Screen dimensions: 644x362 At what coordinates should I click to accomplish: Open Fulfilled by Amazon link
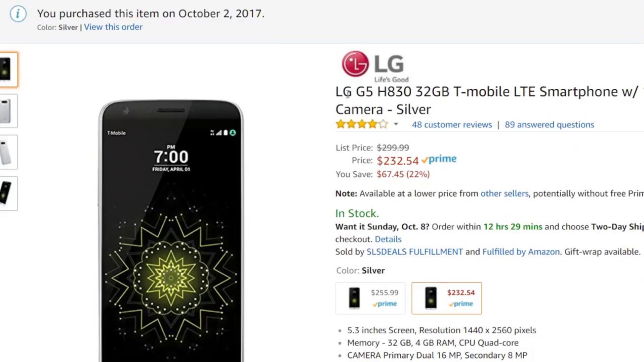(x=521, y=252)
